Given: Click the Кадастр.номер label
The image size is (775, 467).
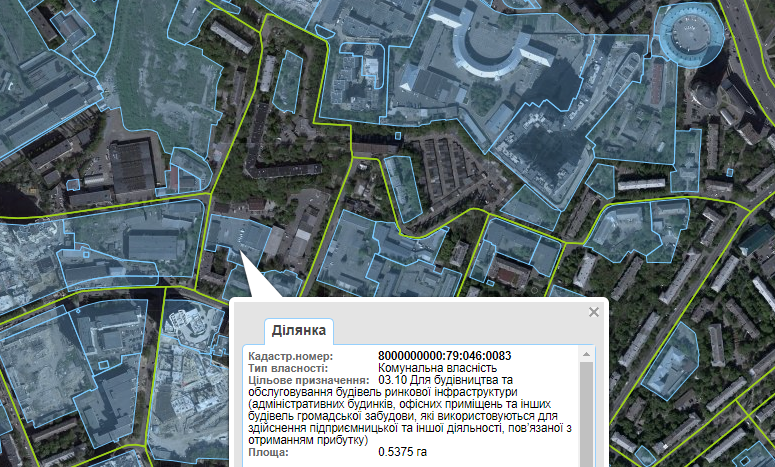Looking at the screenshot, I should point(290,357).
